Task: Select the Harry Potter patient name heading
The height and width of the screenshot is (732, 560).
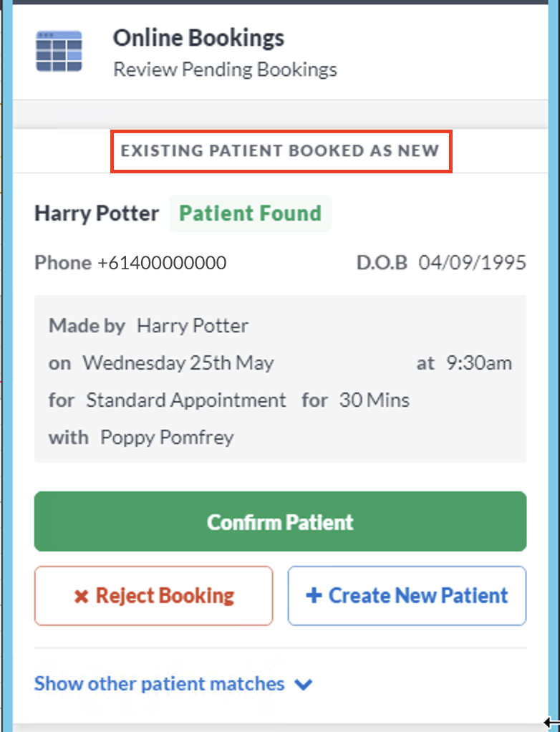Action: coord(97,214)
